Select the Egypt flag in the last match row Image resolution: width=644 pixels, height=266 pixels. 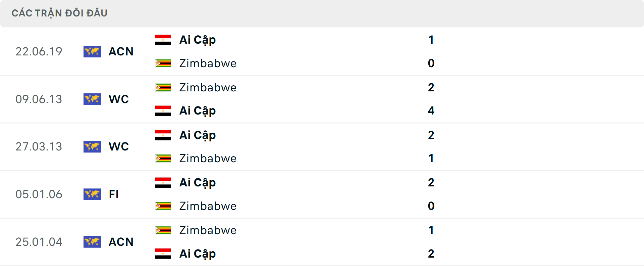(164, 253)
